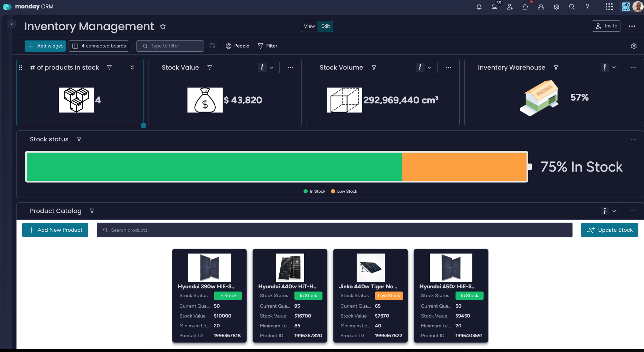Open Hyundai 440w HiT-H product thumbnail
This screenshot has width=644, height=352.
(290, 268)
